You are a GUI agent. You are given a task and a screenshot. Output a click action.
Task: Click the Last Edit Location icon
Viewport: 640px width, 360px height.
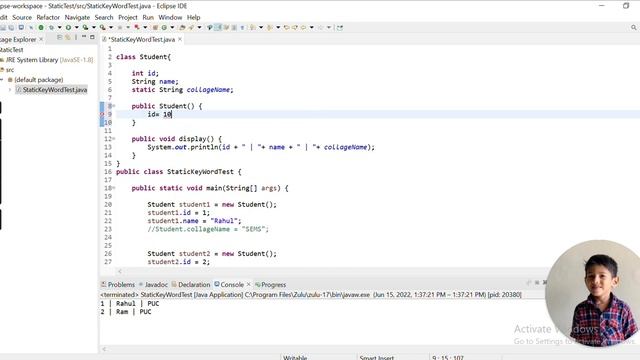[x=286, y=27]
